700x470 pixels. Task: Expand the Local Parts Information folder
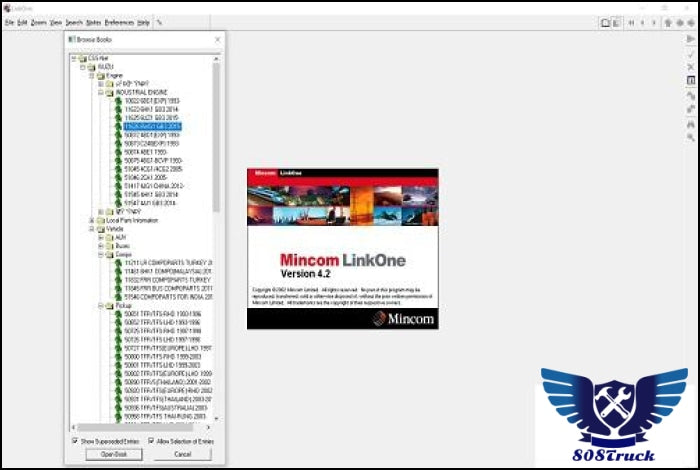click(92, 220)
